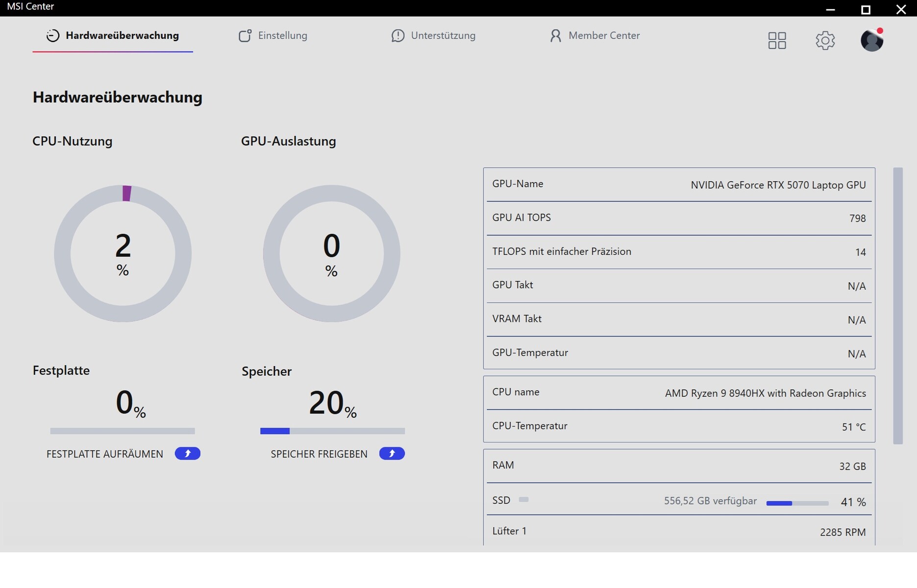917x588 pixels.
Task: Select the RAM row
Action: 679,466
